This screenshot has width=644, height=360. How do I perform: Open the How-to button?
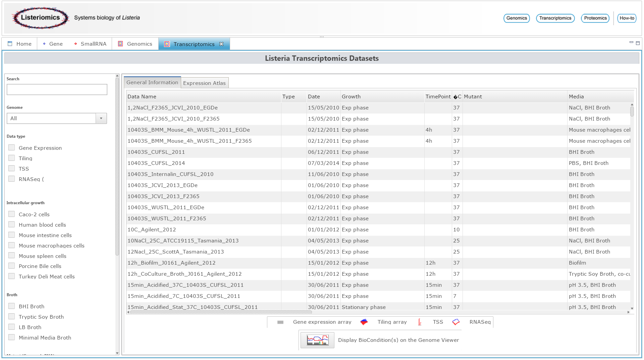point(627,18)
